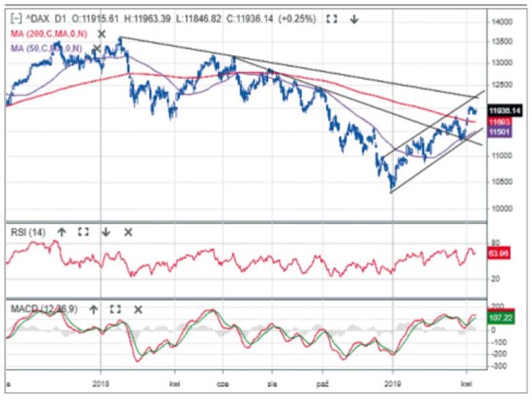This screenshot has height=403, width=532.
Task: Click the 11938.14 current price label
Action: click(x=505, y=110)
